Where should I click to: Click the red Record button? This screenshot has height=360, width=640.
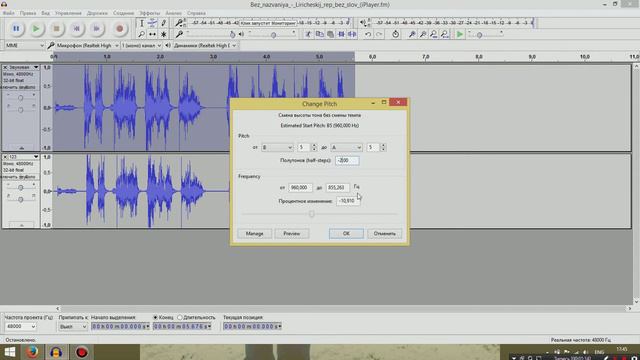click(x=120, y=29)
